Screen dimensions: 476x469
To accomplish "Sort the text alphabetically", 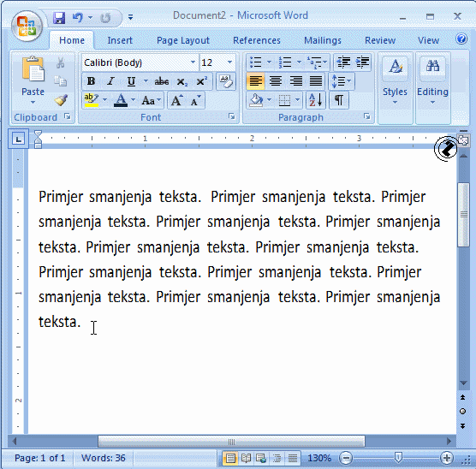I will click(315, 100).
